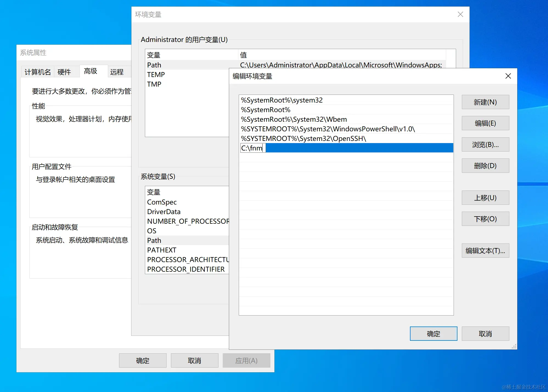548x392 pixels.
Task: Click the 删除(D) button
Action: pyautogui.click(x=485, y=166)
